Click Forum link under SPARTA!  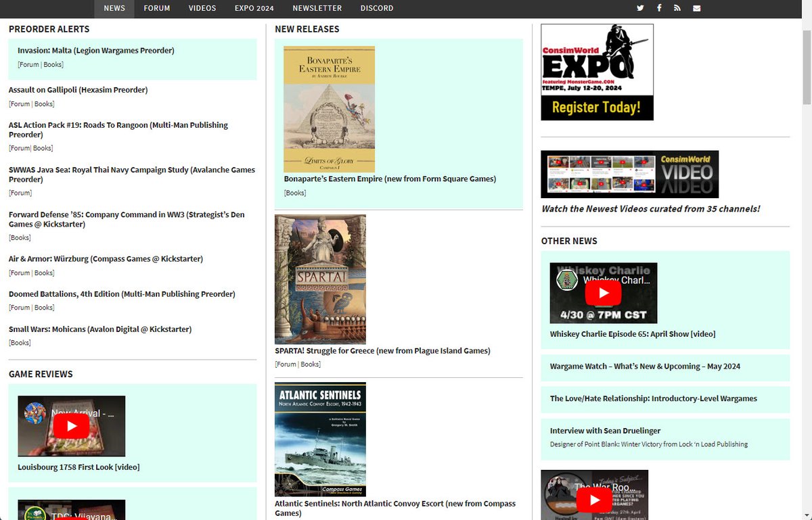tap(286, 364)
